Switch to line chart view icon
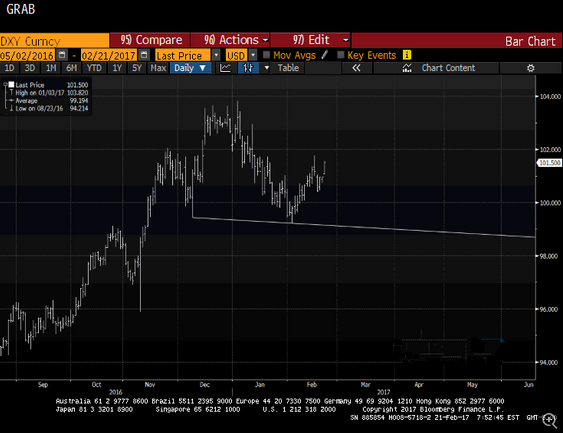Screen dimensions: 563x434 click(x=225, y=68)
